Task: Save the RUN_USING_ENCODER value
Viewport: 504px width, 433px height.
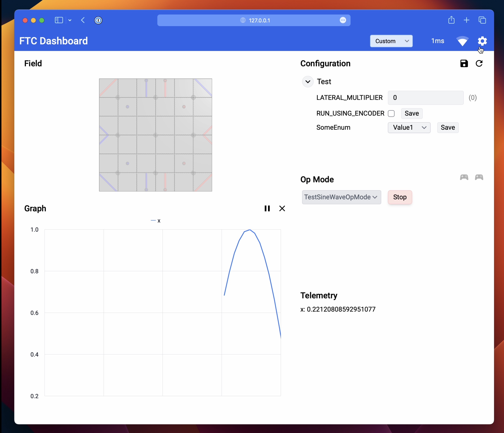Action: pos(412,113)
